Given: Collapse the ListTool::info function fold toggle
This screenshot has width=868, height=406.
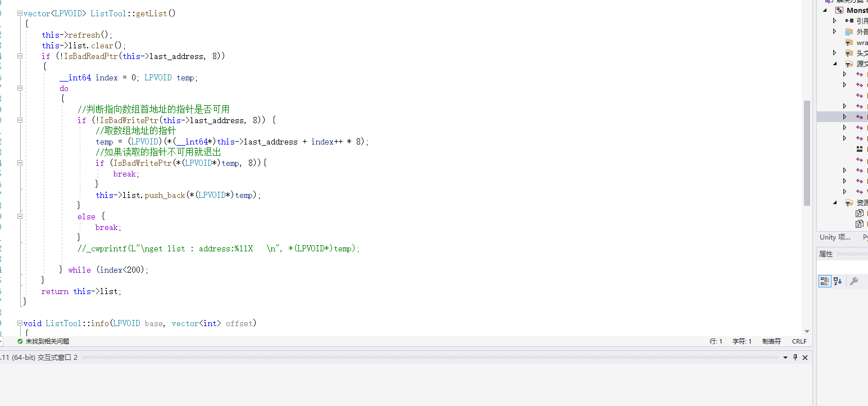Looking at the screenshot, I should click(x=20, y=323).
